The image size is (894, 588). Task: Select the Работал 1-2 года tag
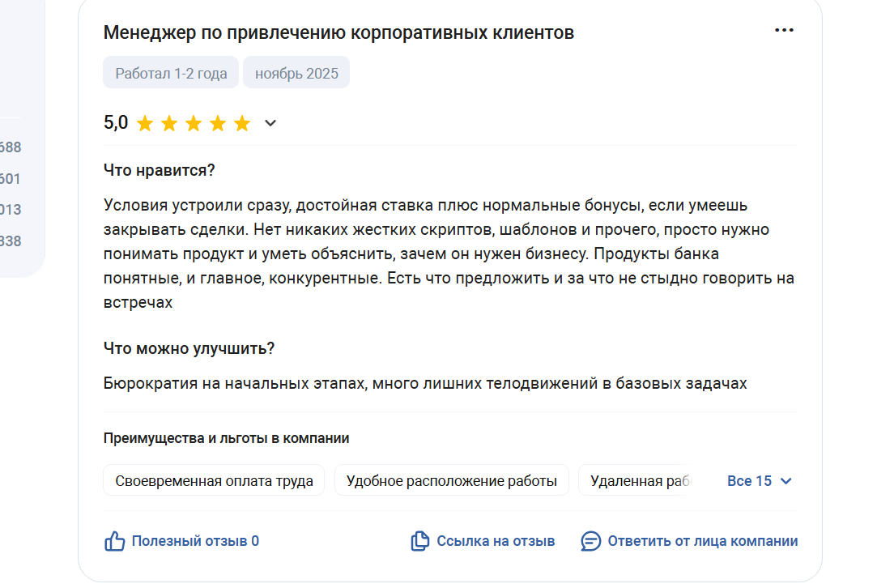[171, 72]
